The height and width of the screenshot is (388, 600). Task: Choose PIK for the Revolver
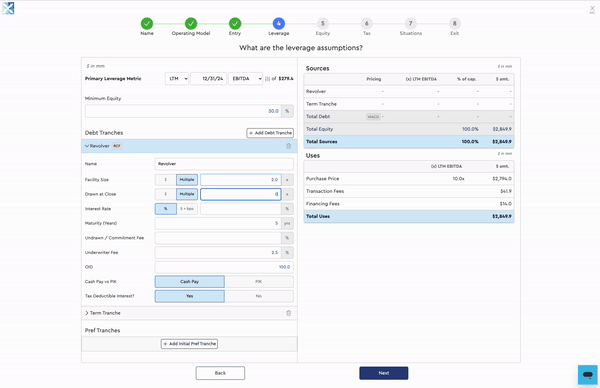click(x=259, y=282)
